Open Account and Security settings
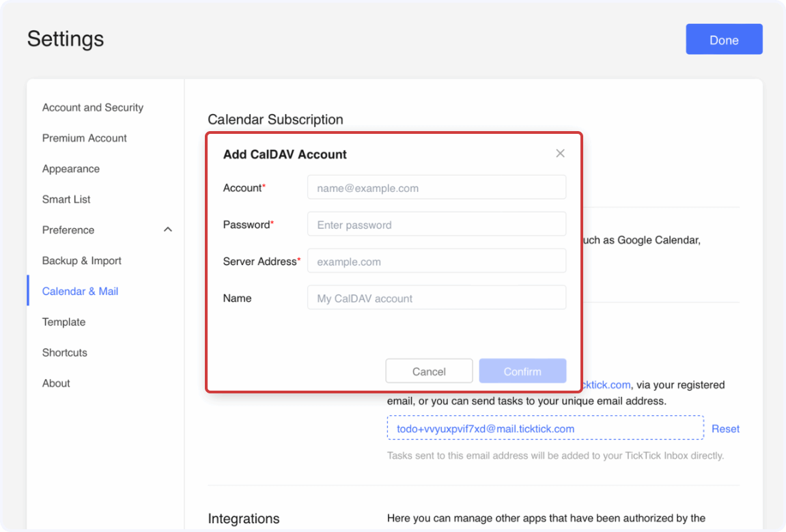 pyautogui.click(x=93, y=107)
